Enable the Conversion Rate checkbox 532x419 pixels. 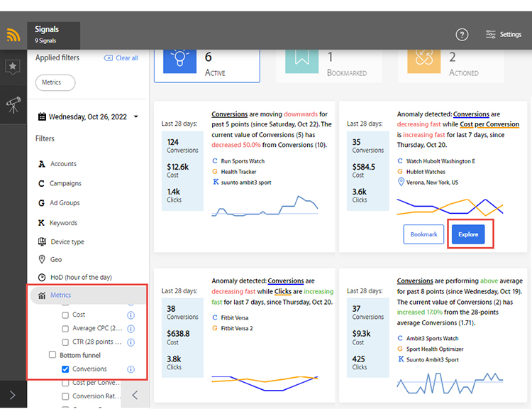click(65, 396)
